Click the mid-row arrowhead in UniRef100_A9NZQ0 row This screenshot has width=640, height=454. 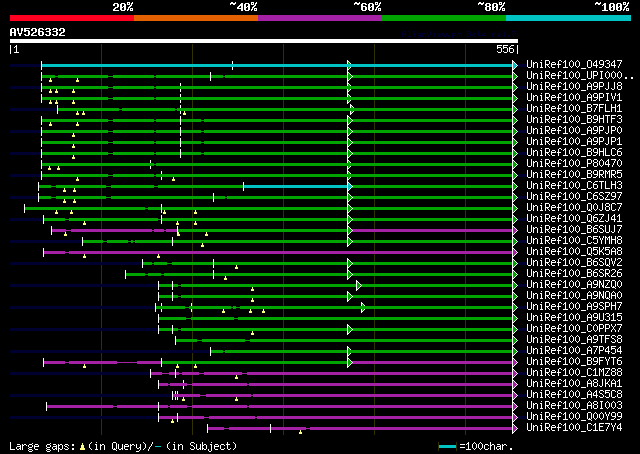[358, 285]
